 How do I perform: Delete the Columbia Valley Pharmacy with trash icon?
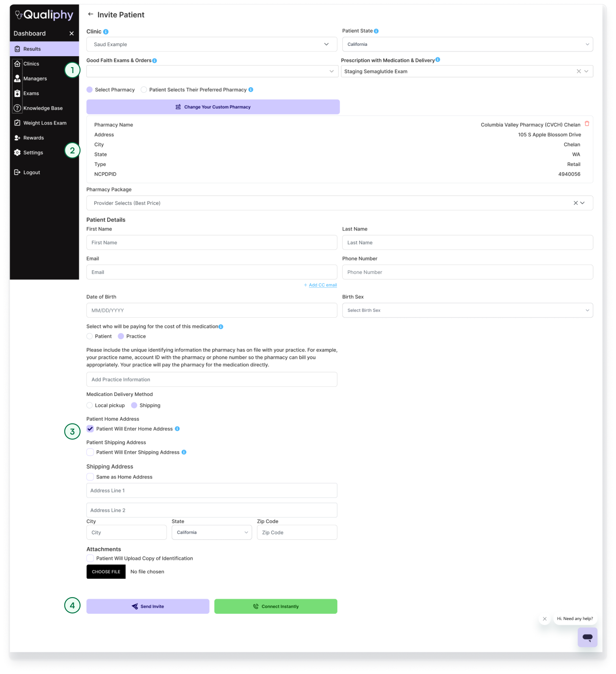587,124
